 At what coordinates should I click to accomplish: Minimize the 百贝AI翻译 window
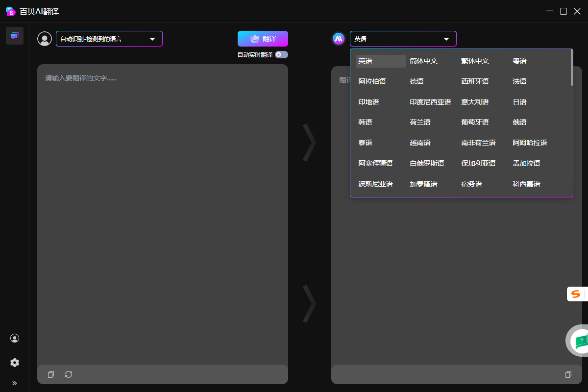[550, 11]
